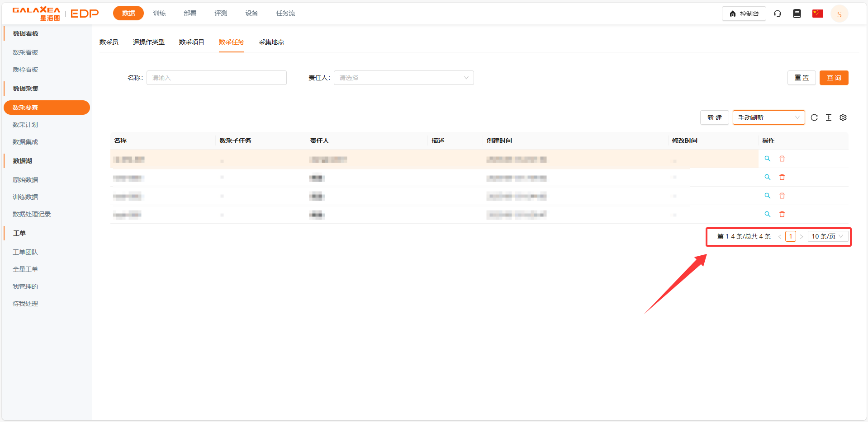Click the refresh icon above the table
Viewport: 868px width, 422px height.
[x=814, y=117]
